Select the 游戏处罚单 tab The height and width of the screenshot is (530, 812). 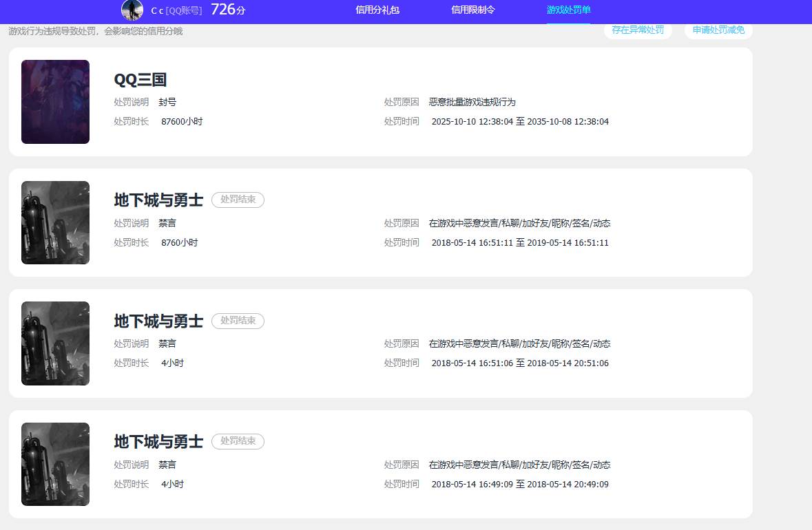[568, 10]
